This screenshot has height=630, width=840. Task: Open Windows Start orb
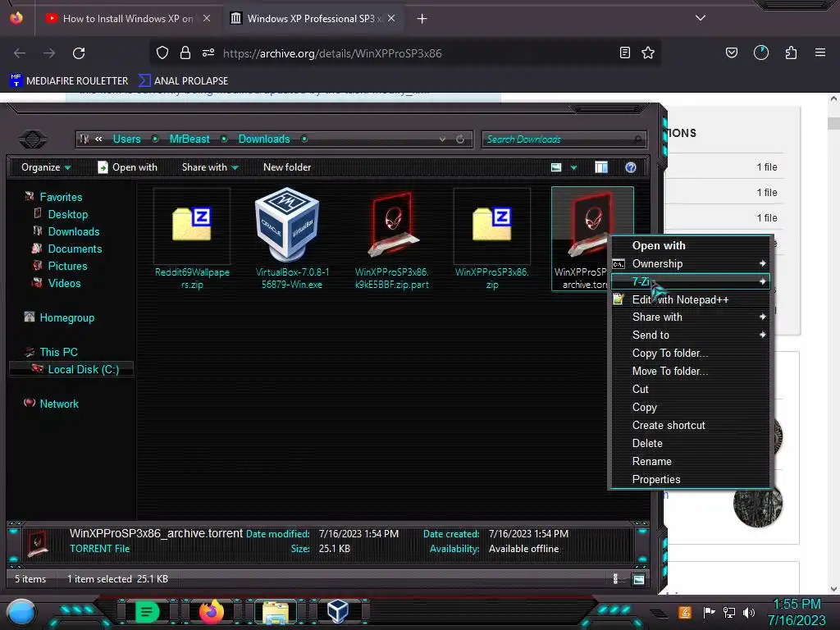[21, 612]
